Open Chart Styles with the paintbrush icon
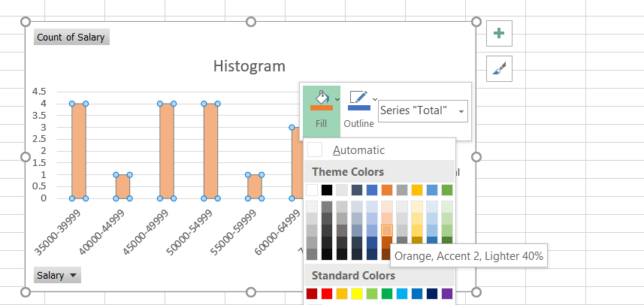The height and width of the screenshot is (305, 644). tap(500, 69)
